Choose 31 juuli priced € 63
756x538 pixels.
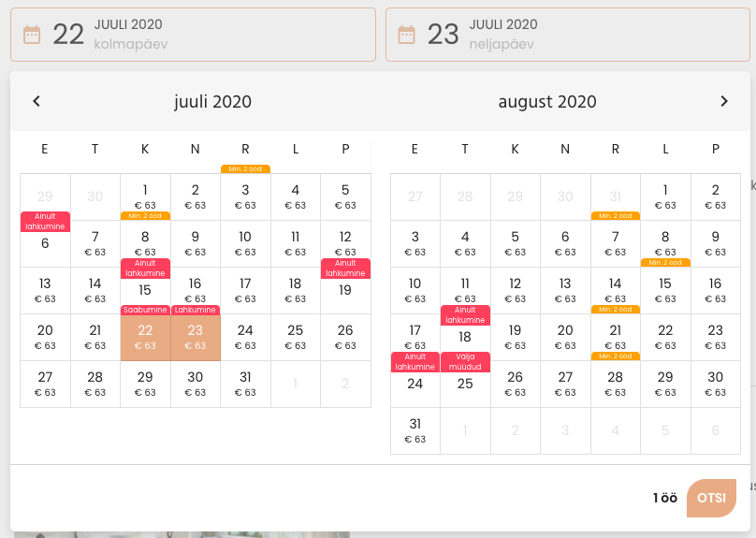(245, 385)
